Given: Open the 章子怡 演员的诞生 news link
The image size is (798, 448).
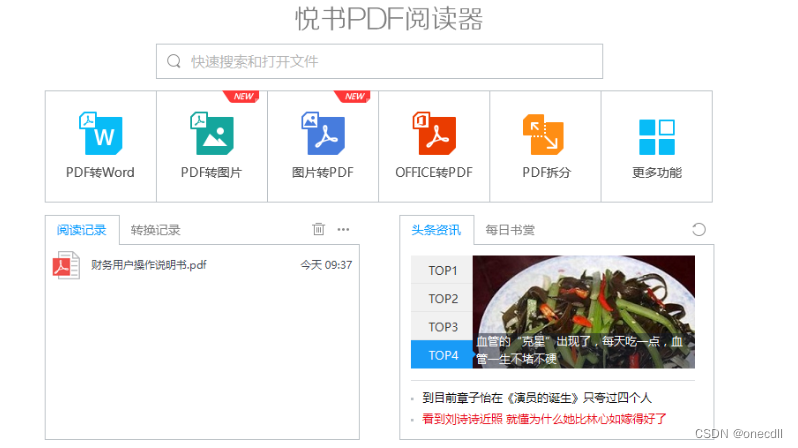Looking at the screenshot, I should pyautogui.click(x=537, y=398).
